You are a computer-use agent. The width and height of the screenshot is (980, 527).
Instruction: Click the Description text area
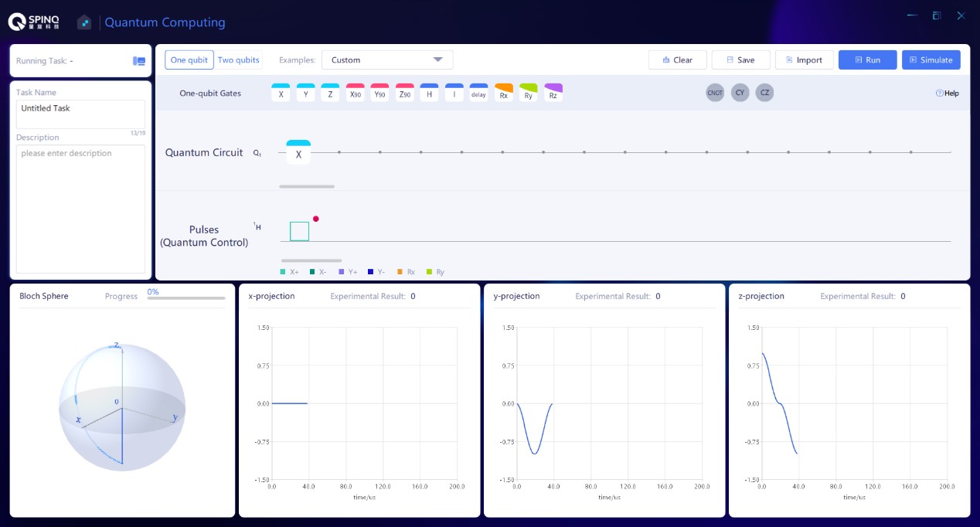click(x=80, y=209)
